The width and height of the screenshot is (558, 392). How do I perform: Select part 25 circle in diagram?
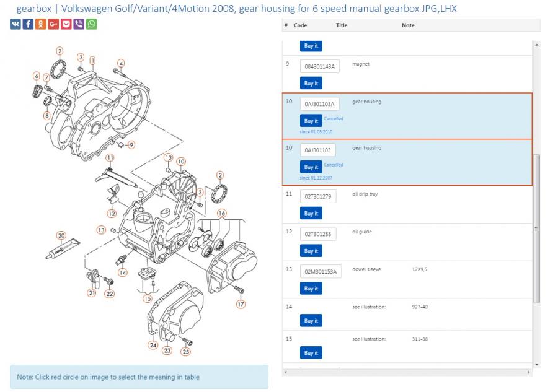[x=185, y=352]
